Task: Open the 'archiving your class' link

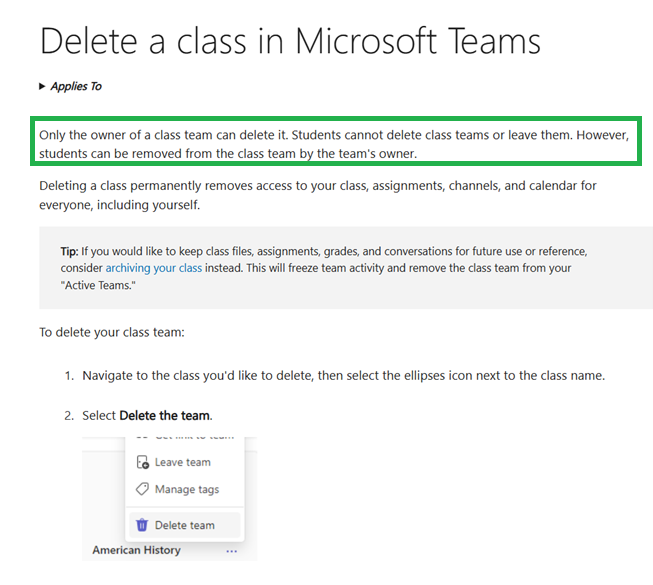Action: click(154, 268)
